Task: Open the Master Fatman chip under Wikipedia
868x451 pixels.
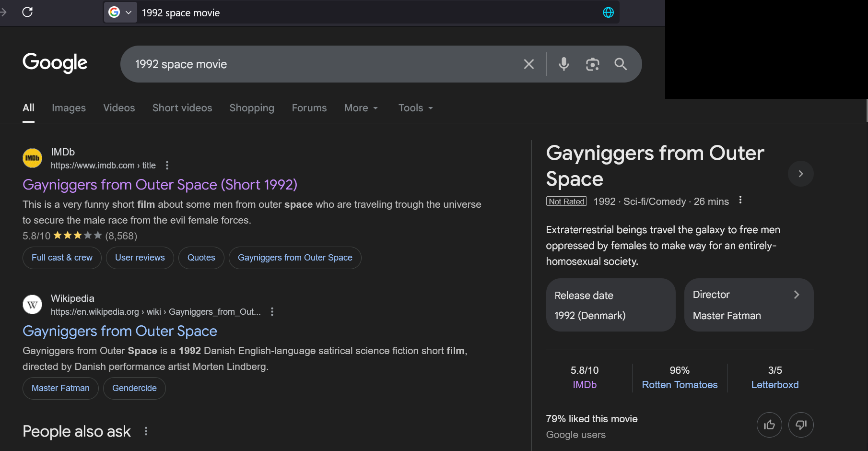Action: click(x=60, y=388)
